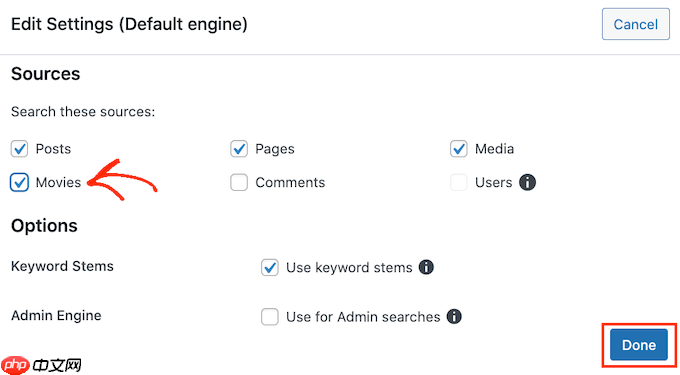Click the Edit Settings (Default engine) title
This screenshot has width=680, height=375.
(129, 24)
